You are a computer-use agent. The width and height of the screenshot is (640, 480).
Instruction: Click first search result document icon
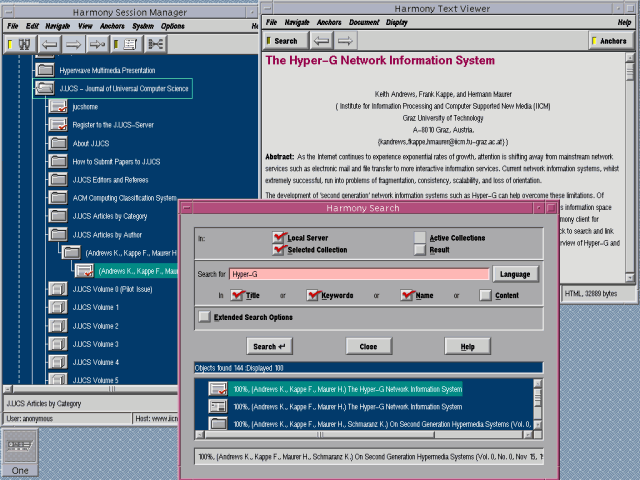(218, 389)
